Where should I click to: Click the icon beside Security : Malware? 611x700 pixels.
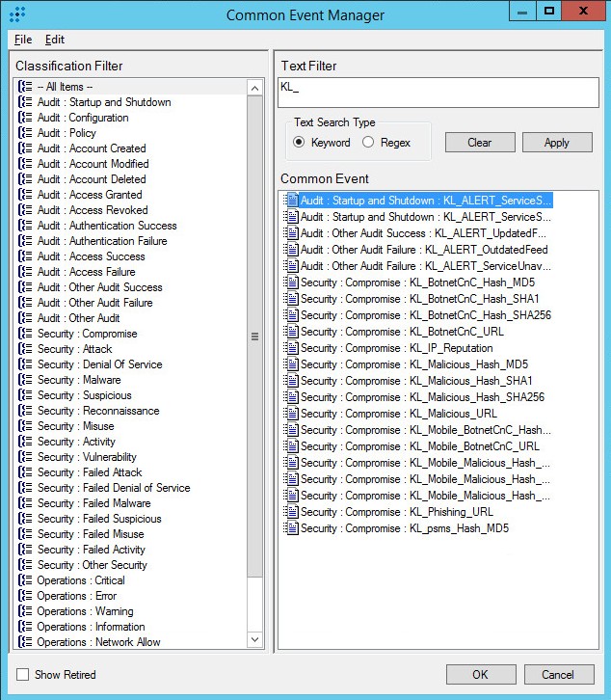(x=26, y=380)
